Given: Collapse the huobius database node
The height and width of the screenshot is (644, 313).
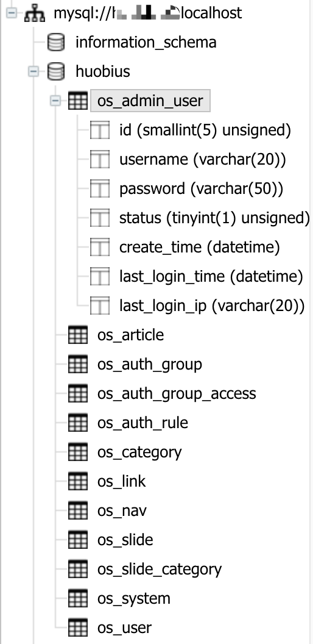Looking at the screenshot, I should pos(34,71).
